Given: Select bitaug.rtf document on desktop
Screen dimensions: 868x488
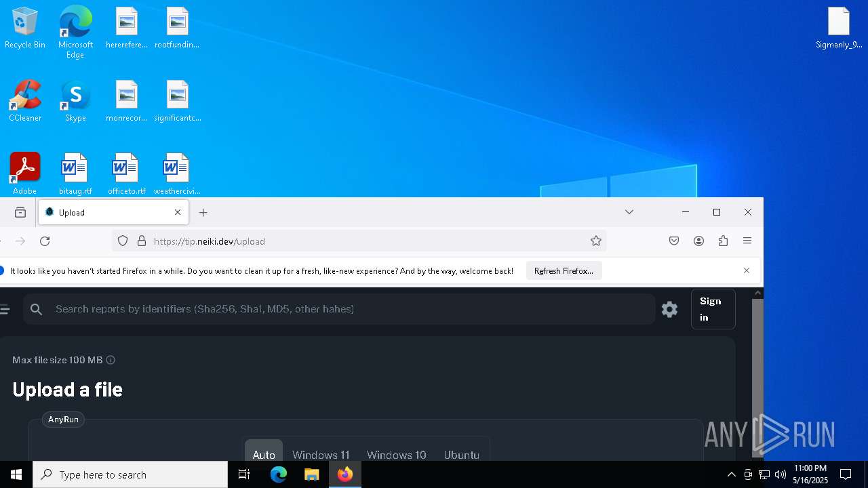Looking at the screenshot, I should point(75,174).
